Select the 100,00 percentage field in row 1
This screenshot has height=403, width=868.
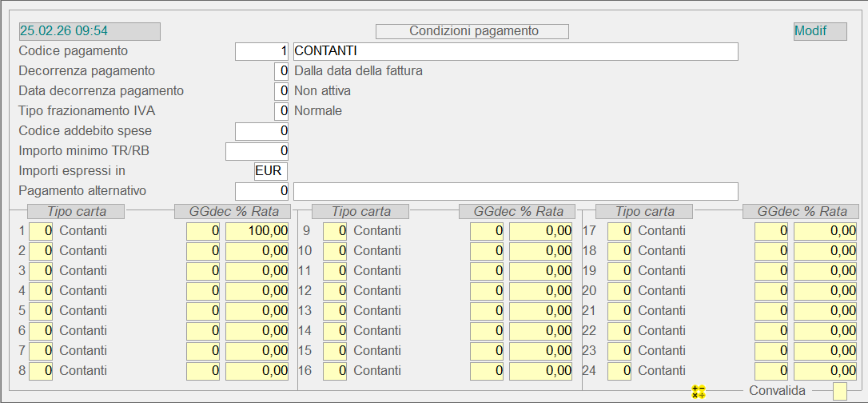click(257, 231)
